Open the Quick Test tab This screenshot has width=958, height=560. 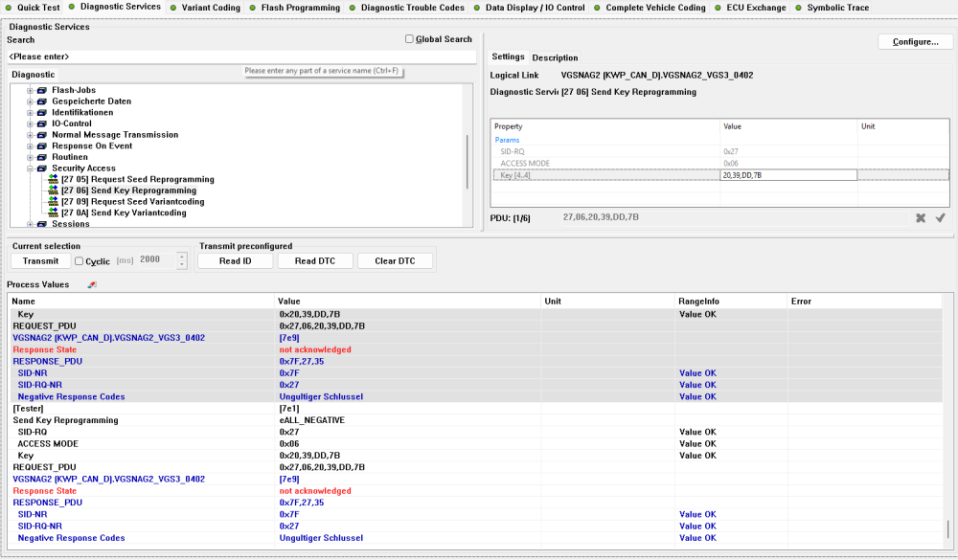33,8
